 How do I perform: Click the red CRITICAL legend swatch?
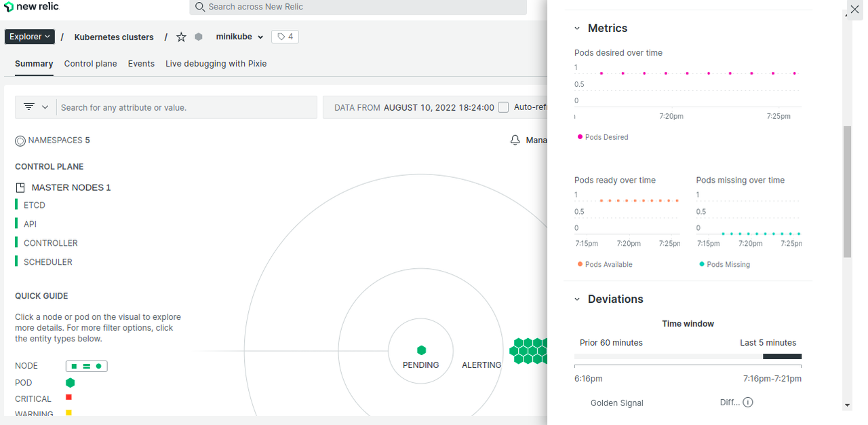(x=68, y=397)
